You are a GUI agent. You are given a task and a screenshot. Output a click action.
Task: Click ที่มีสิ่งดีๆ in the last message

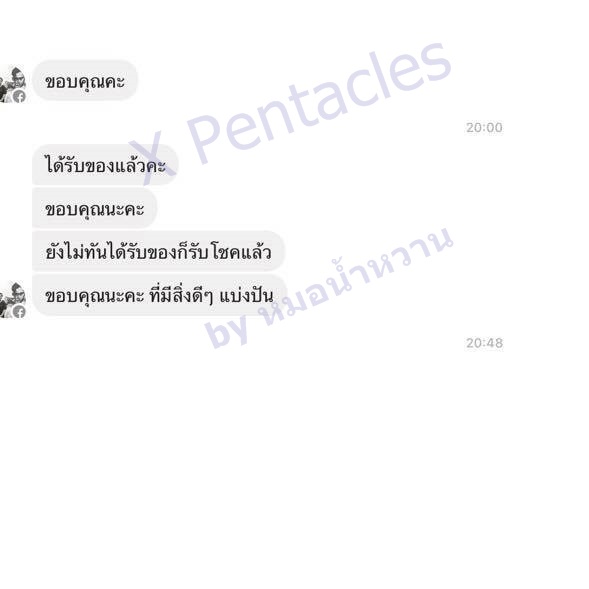(181, 296)
